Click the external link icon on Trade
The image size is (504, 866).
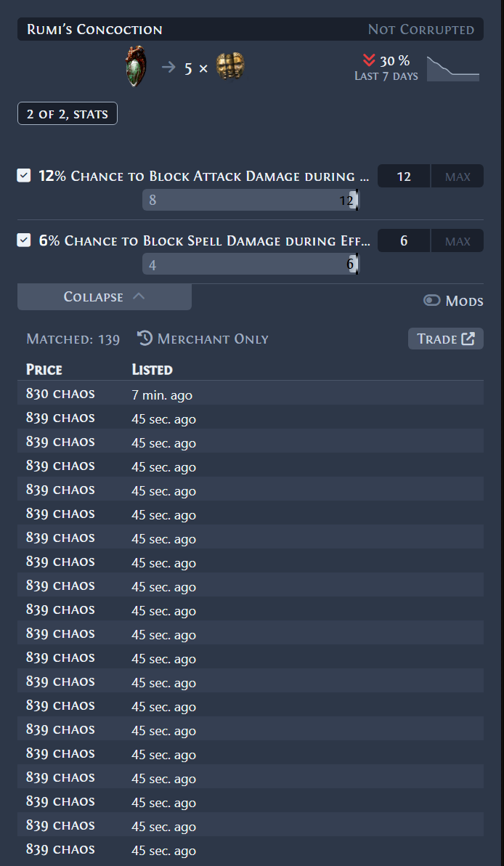tap(468, 339)
